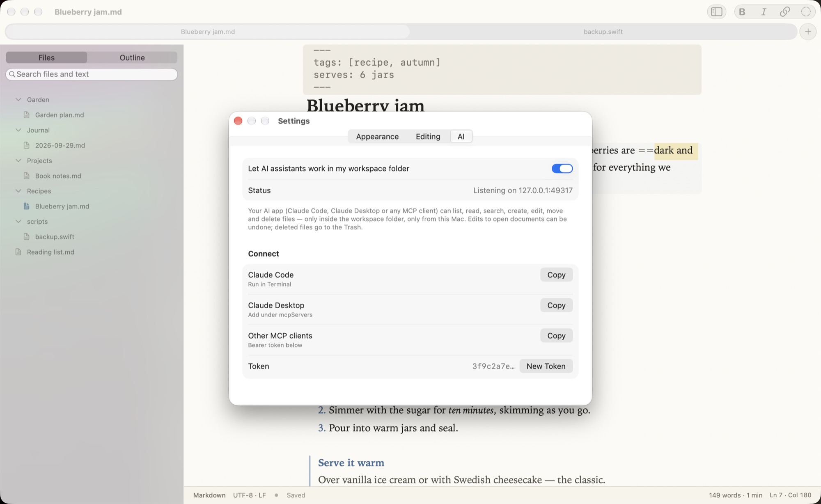821x504 pixels.
Task: Click Ln 7 · Col 180 position indicator
Action: click(790, 495)
